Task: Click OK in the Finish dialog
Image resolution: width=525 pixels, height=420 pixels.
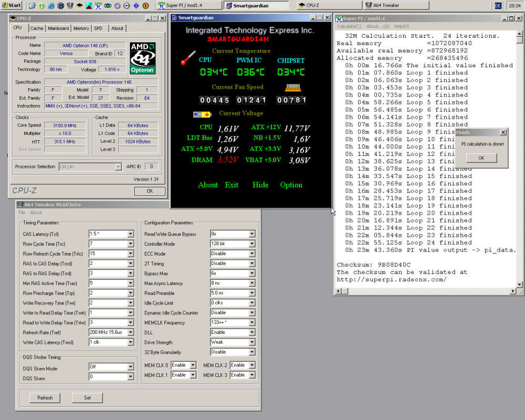Action: (x=481, y=158)
